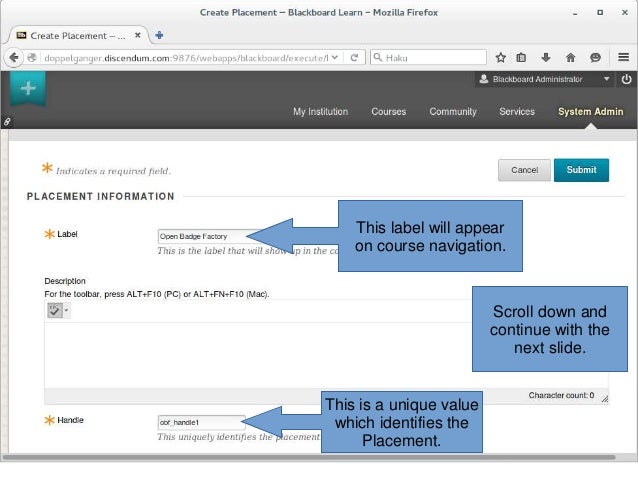Viewport: 638px width, 479px height.
Task: Maximize the Firefox window
Action: point(600,13)
